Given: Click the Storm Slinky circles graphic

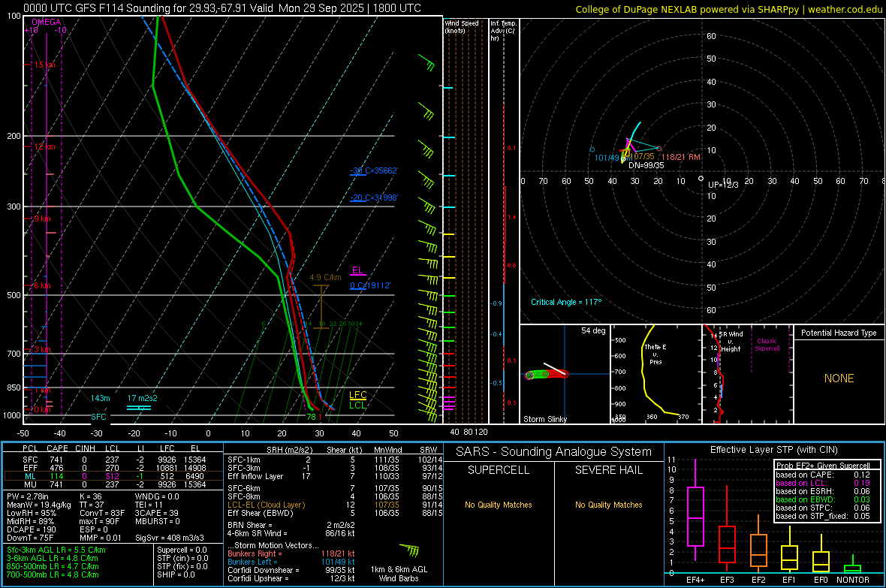Looking at the screenshot, I should pos(546,374).
